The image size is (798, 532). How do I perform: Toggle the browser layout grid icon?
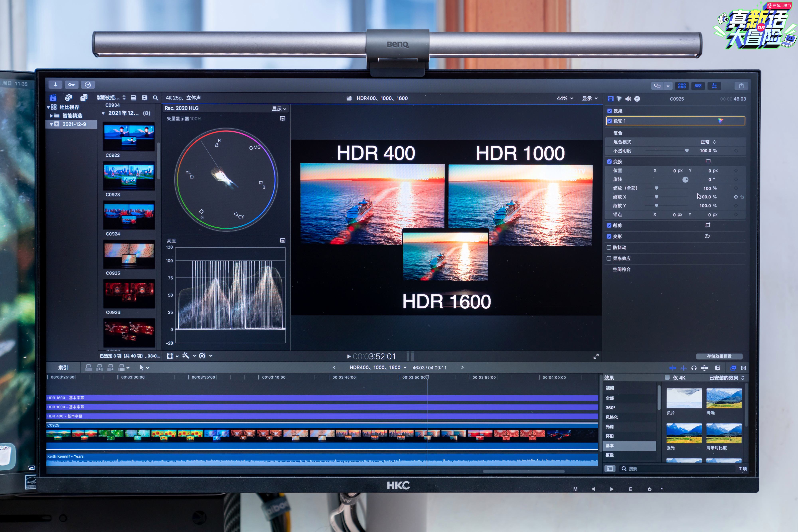682,86
